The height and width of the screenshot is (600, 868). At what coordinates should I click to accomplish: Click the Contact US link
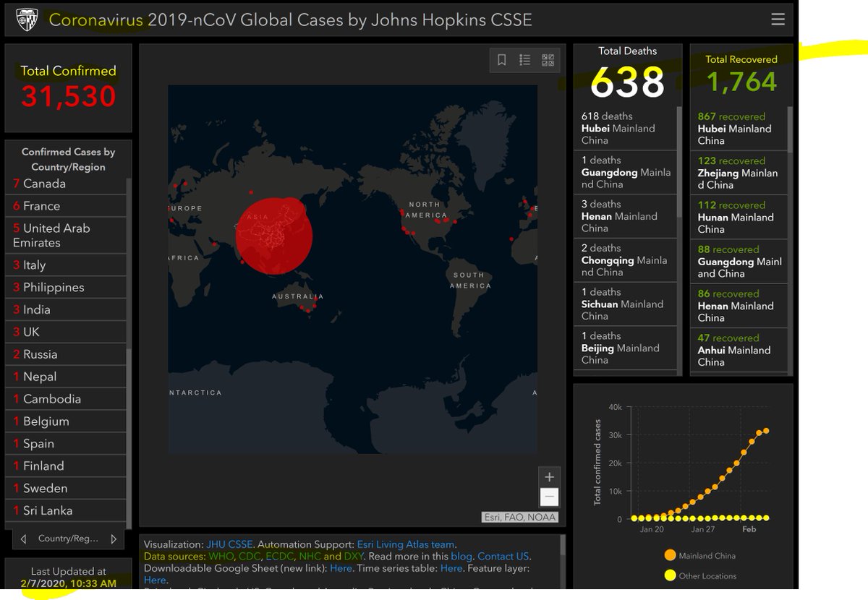[503, 556]
